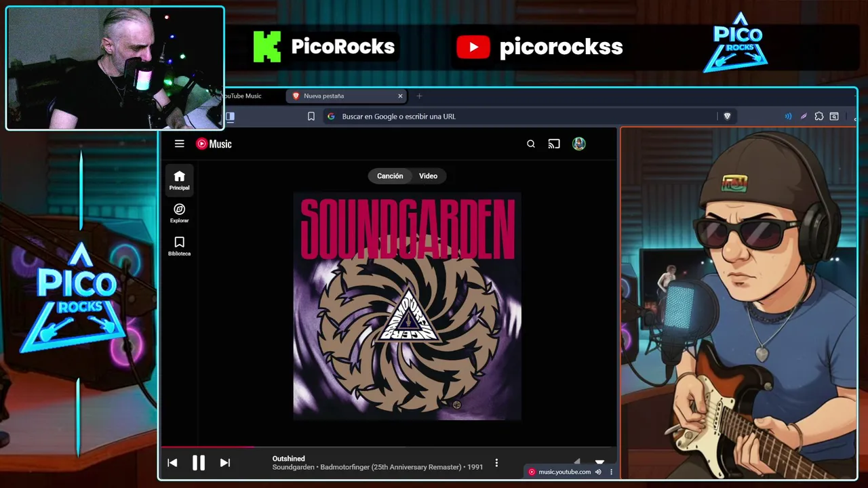Go to Principal home in sidebar
The image size is (868, 488).
click(179, 180)
